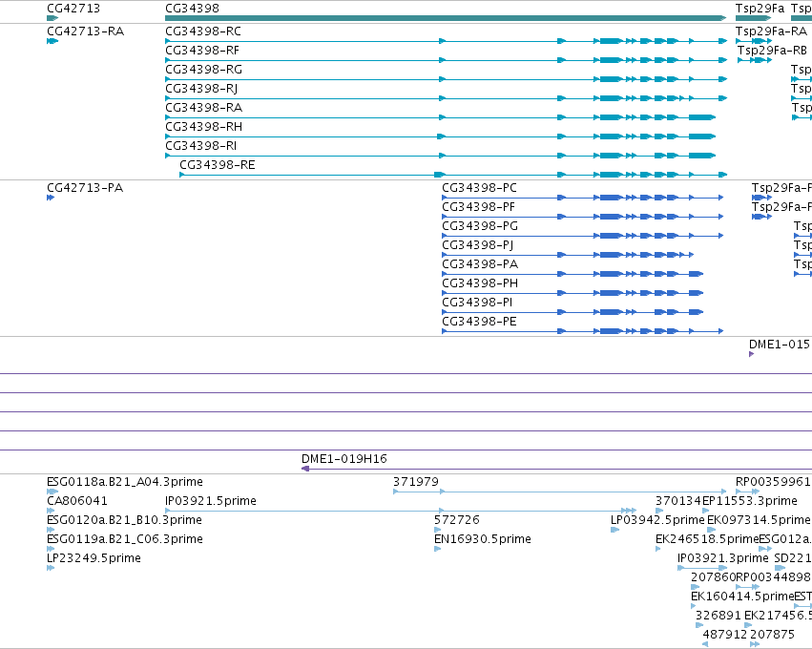The height and width of the screenshot is (649, 812).
Task: Select transcript Tsp29Fa-RA
Action: coord(771,31)
